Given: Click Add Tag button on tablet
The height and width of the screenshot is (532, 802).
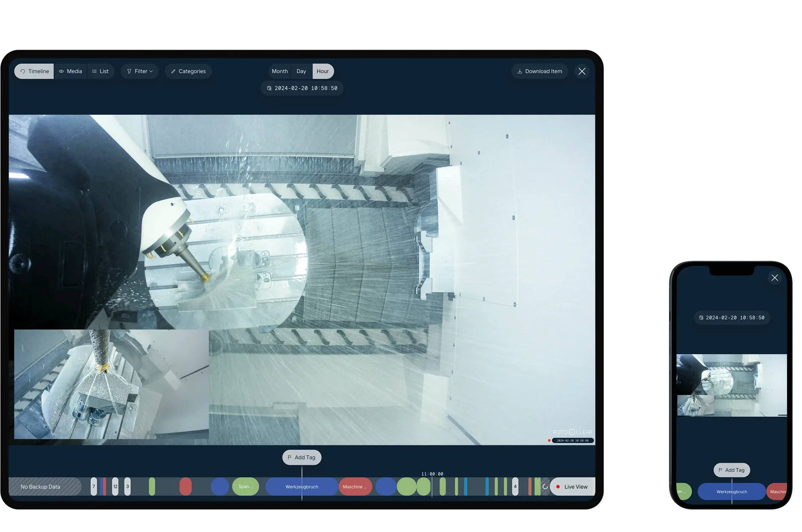Looking at the screenshot, I should click(302, 457).
